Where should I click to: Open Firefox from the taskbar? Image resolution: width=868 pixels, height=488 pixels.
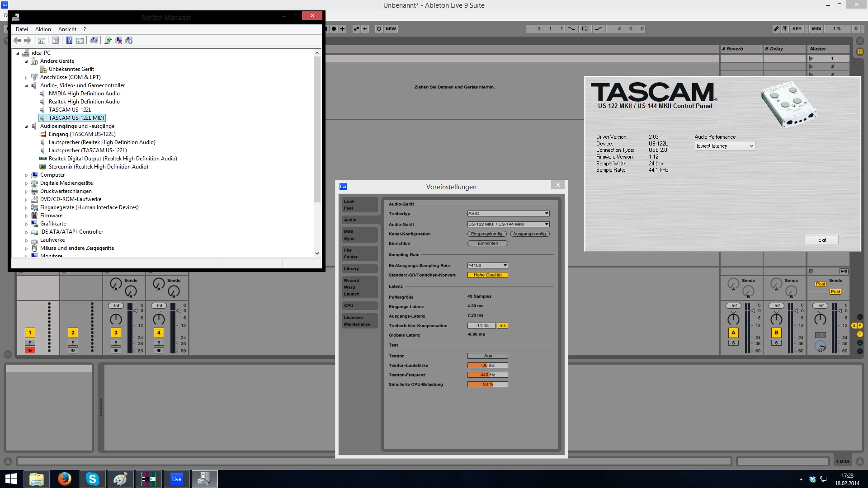64,479
